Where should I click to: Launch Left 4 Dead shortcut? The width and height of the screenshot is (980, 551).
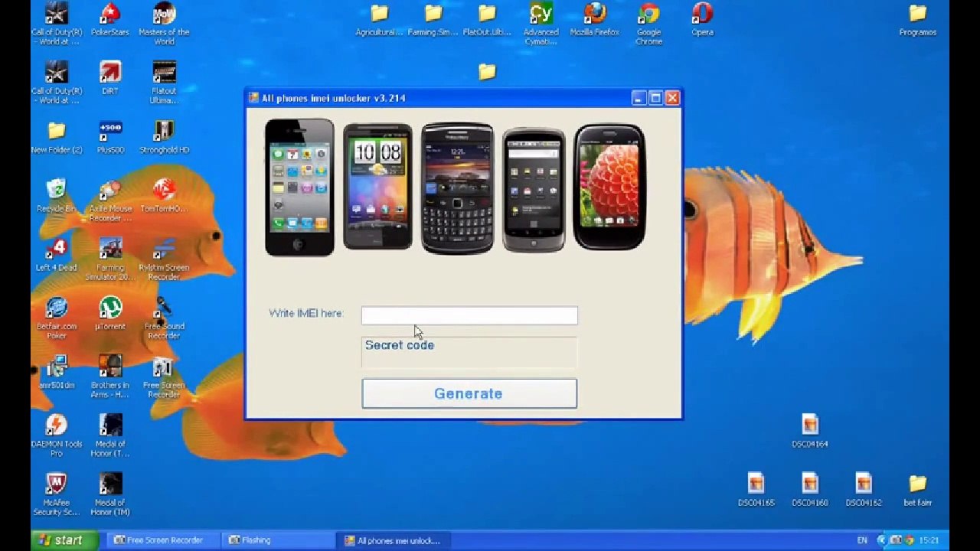tap(57, 255)
